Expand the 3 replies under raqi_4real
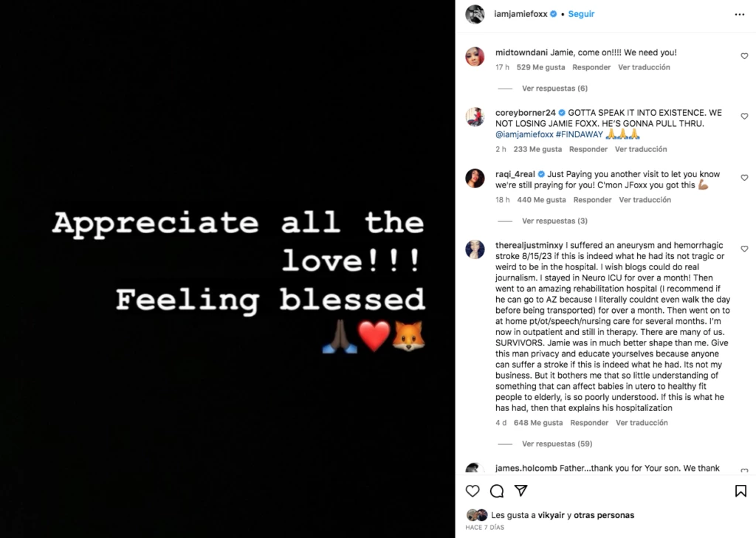Image resolution: width=756 pixels, height=538 pixels. (554, 221)
